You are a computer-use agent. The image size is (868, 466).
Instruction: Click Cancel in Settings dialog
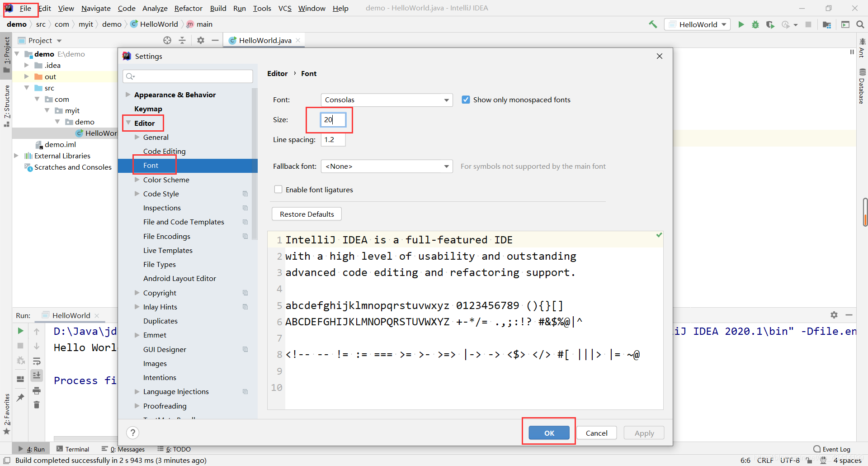click(x=596, y=433)
